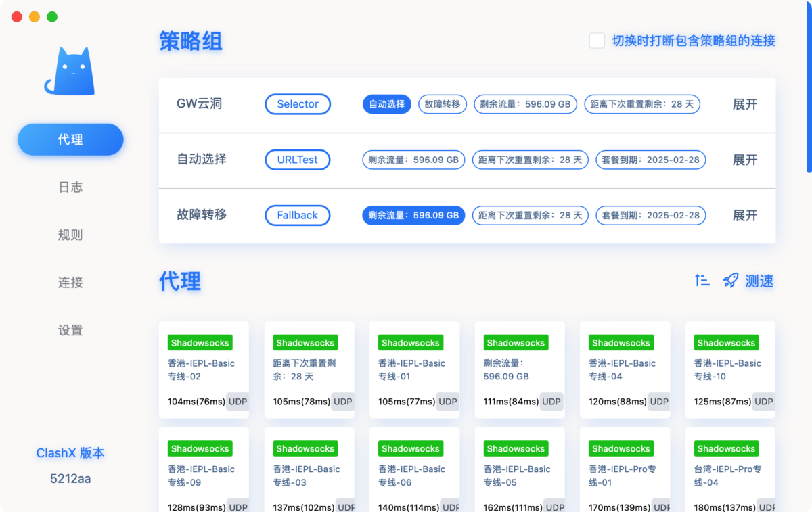Select 距离下次重置剩余 tag in the URLTest row

531,160
